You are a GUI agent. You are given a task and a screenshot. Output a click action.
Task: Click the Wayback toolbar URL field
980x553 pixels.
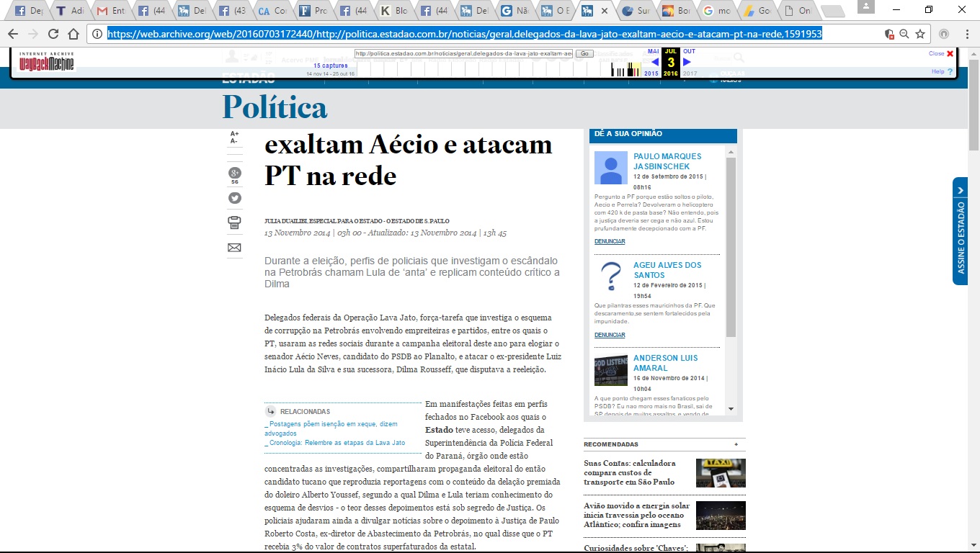463,53
